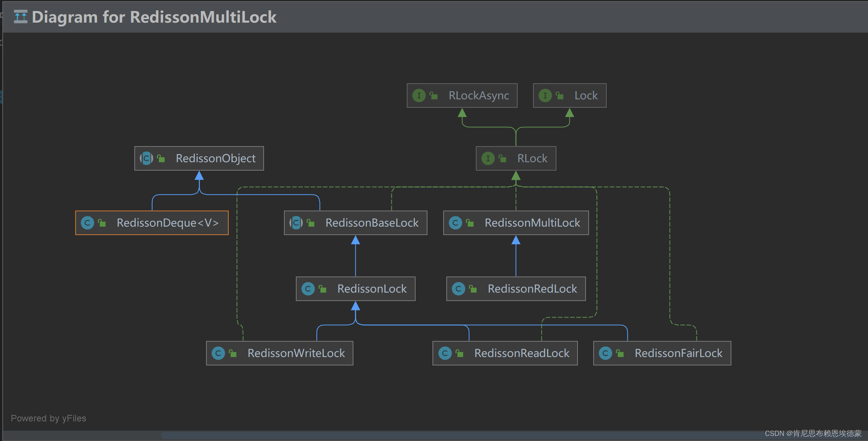Screen dimensions: 868x441
Task: Click the interface icon on RLockAsync node
Action: click(419, 95)
